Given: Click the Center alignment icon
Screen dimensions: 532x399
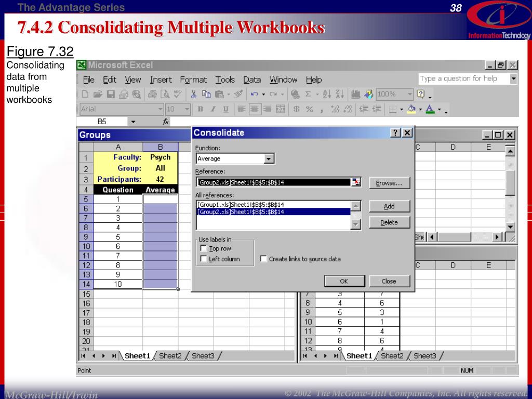Looking at the screenshot, I should [255, 109].
